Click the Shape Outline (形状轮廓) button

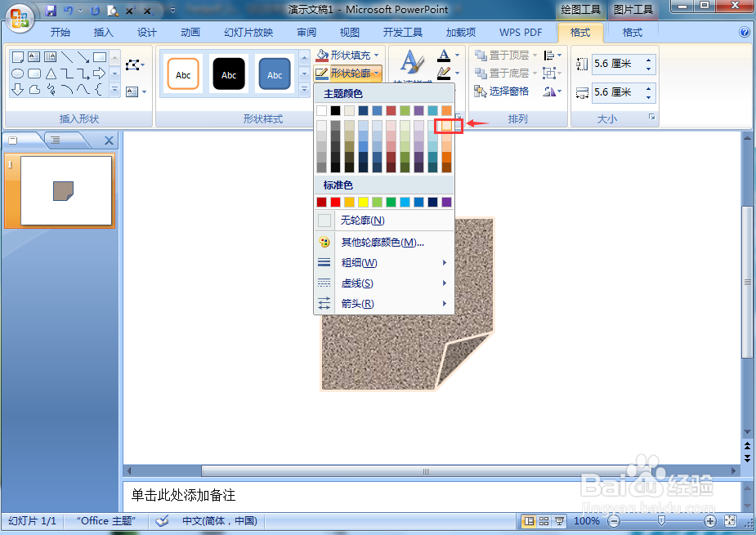click(347, 74)
